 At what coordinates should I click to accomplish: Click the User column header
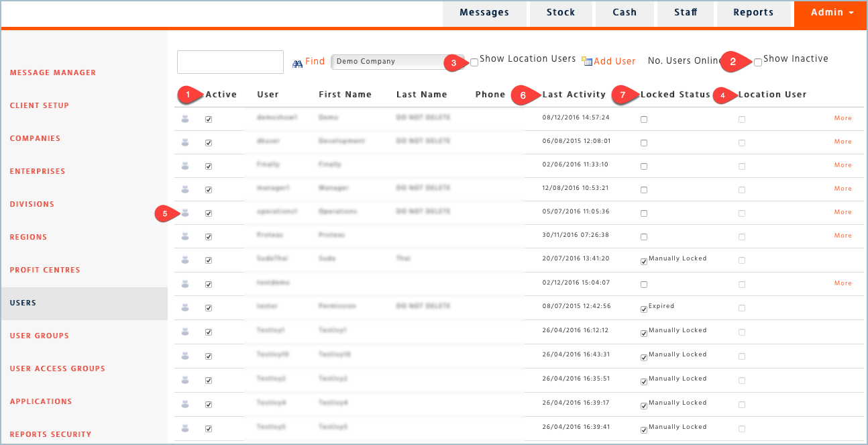268,95
